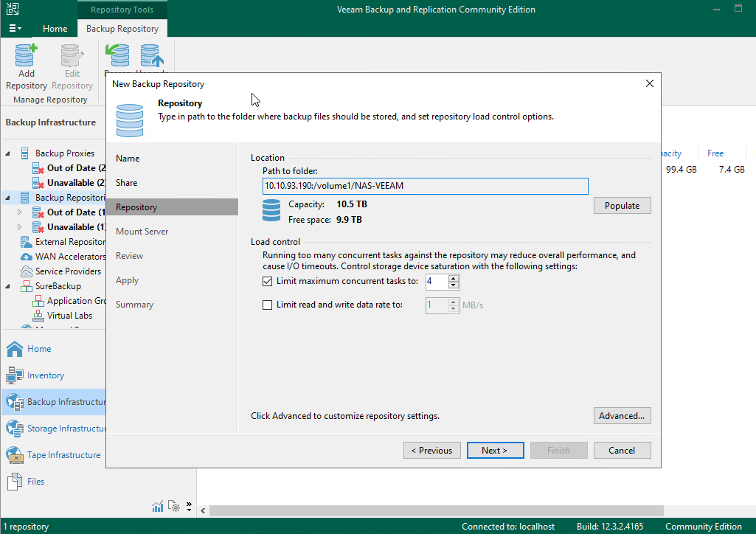Click Next to continue the wizard
This screenshot has width=756, height=534.
tap(495, 451)
